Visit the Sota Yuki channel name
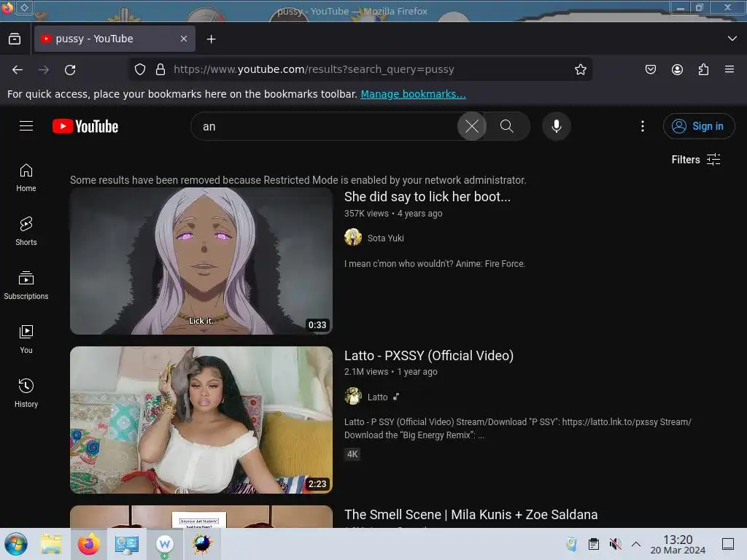Screen dimensions: 747x560 (385, 238)
